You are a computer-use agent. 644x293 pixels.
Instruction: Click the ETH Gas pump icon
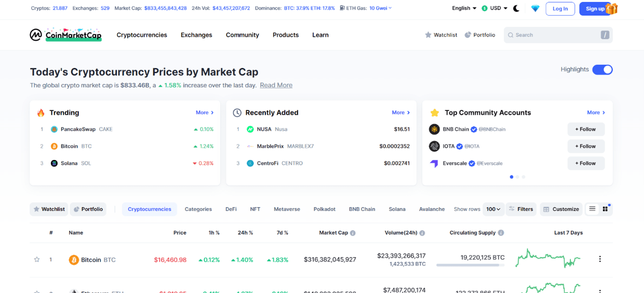pyautogui.click(x=342, y=8)
